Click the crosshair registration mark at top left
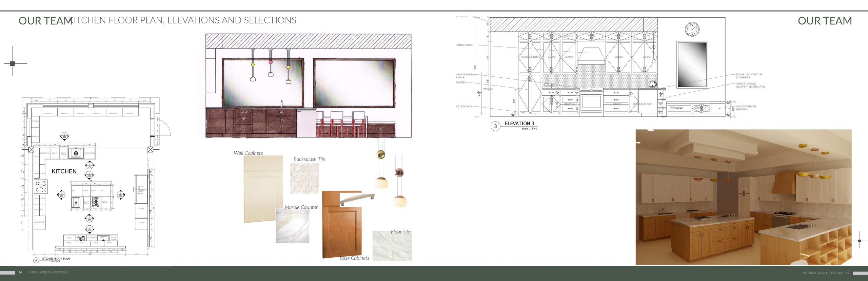Viewport: 868px width, 281px height. (x=13, y=63)
